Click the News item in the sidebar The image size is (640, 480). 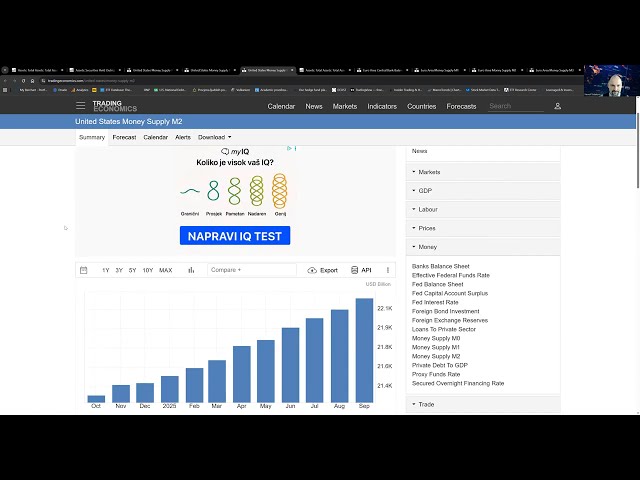point(420,151)
